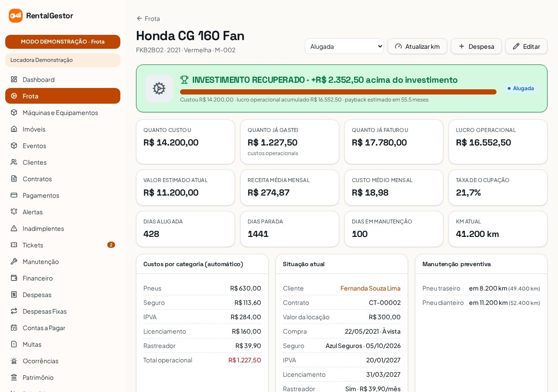The height and width of the screenshot is (392, 558).
Task: Click the Contratos document icon
Action: (14, 179)
